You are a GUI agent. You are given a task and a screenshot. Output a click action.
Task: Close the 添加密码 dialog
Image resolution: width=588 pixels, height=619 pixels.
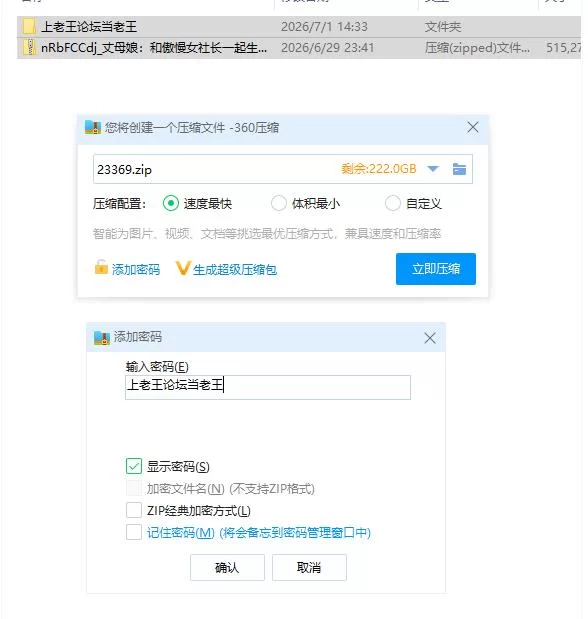430,338
